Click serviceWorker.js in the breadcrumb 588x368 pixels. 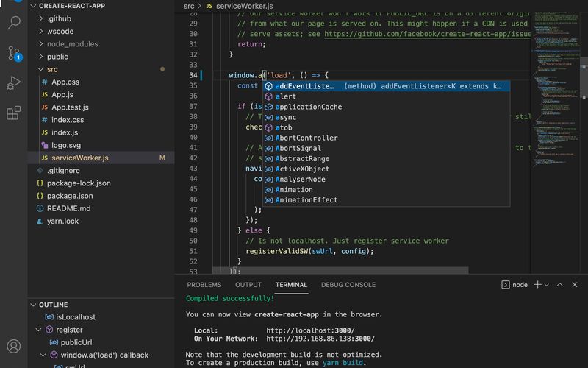[245, 6]
